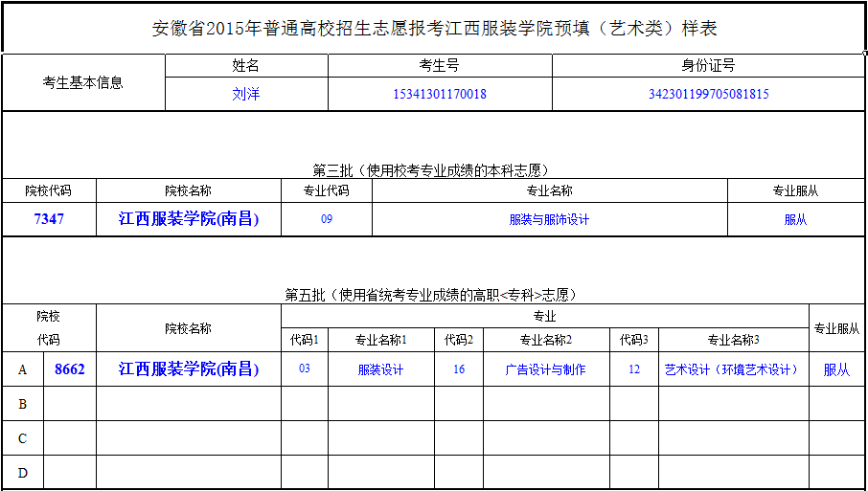Viewport: 868px width, 491px height.
Task: Select school code 7347
Action: coord(49,219)
